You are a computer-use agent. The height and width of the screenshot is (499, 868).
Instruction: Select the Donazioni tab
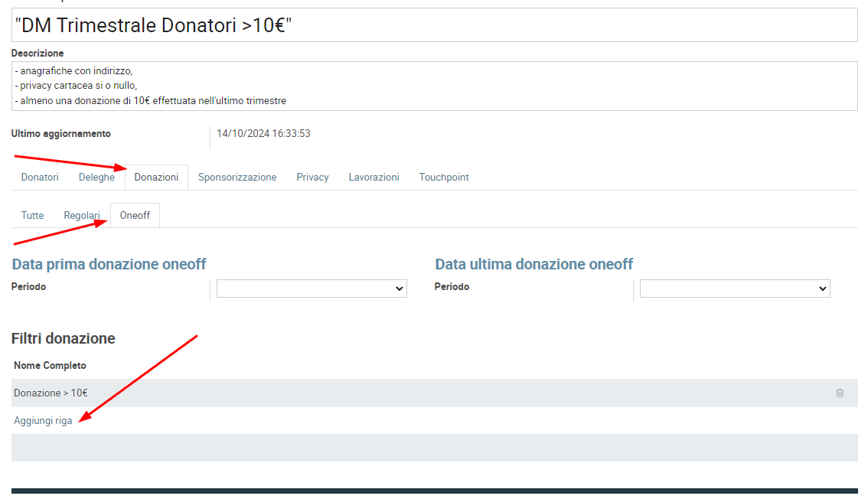click(x=156, y=178)
